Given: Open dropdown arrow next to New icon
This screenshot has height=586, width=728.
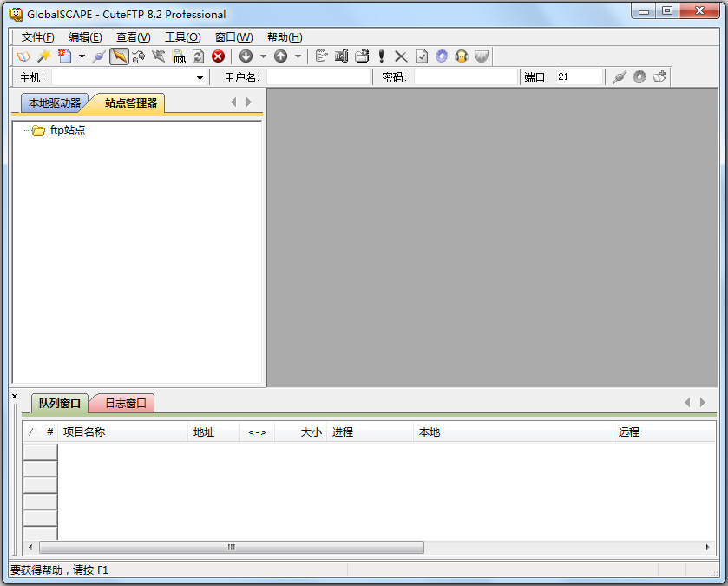Looking at the screenshot, I should (x=82, y=56).
